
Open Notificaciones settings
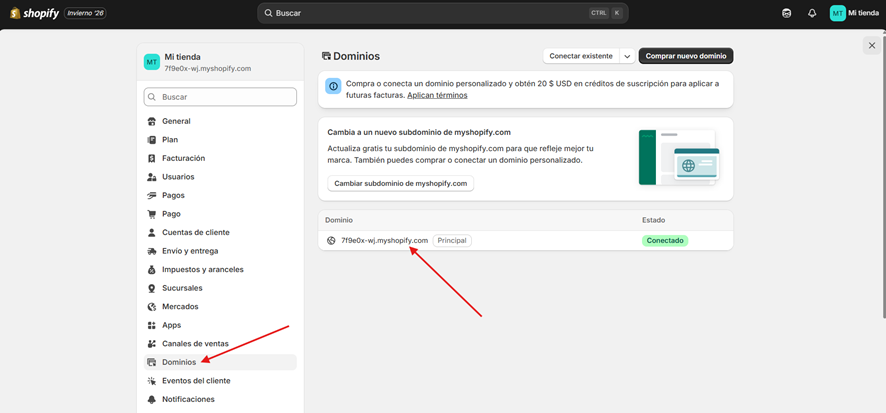pyautogui.click(x=188, y=399)
